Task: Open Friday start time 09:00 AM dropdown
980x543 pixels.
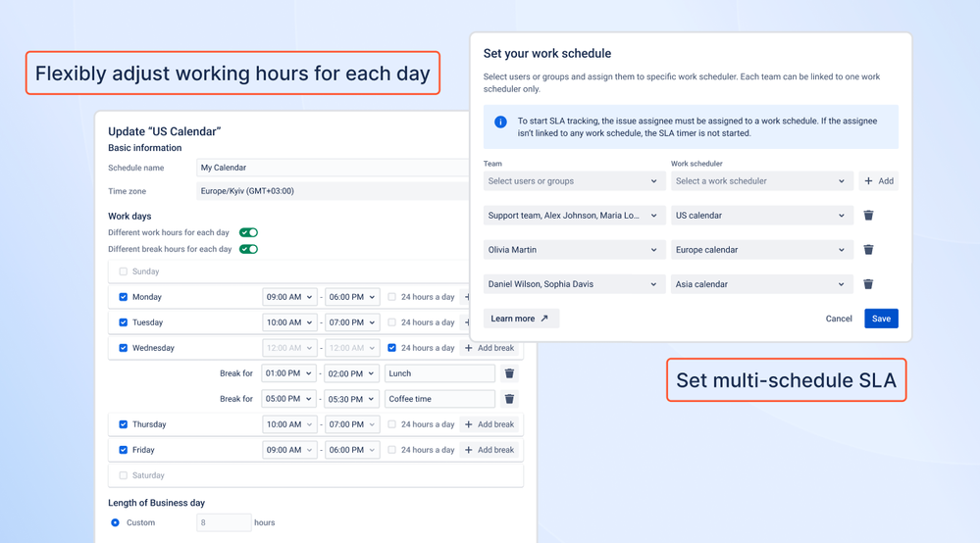Action: pos(289,450)
